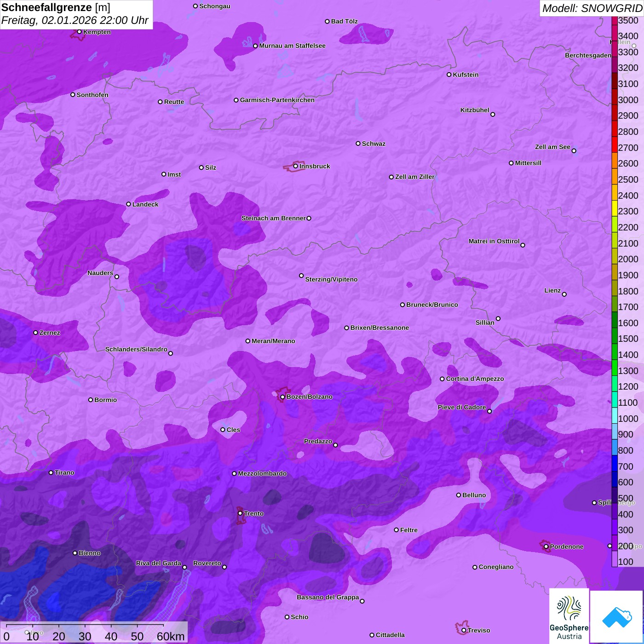Click the "Modell: SNOWGRID" label
644x644 pixels.
592,8
